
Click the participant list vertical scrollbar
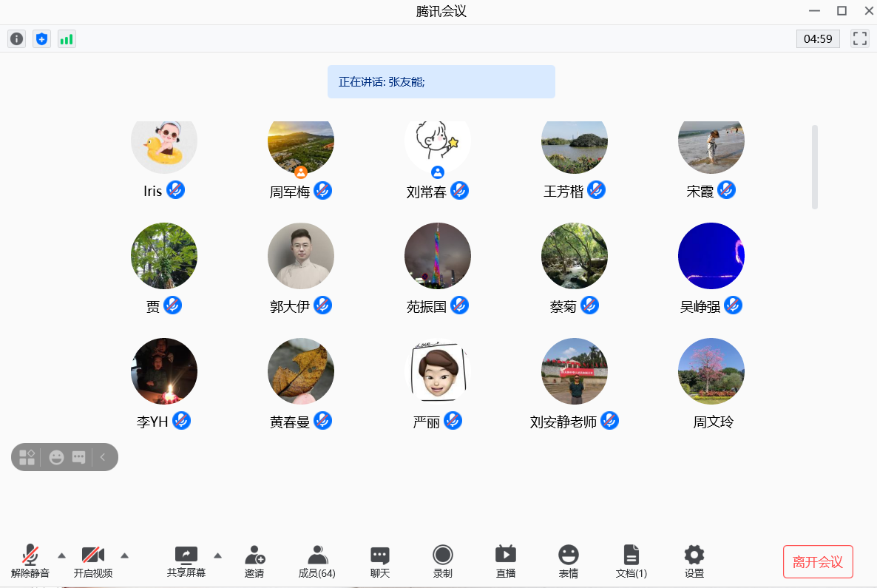tap(815, 167)
